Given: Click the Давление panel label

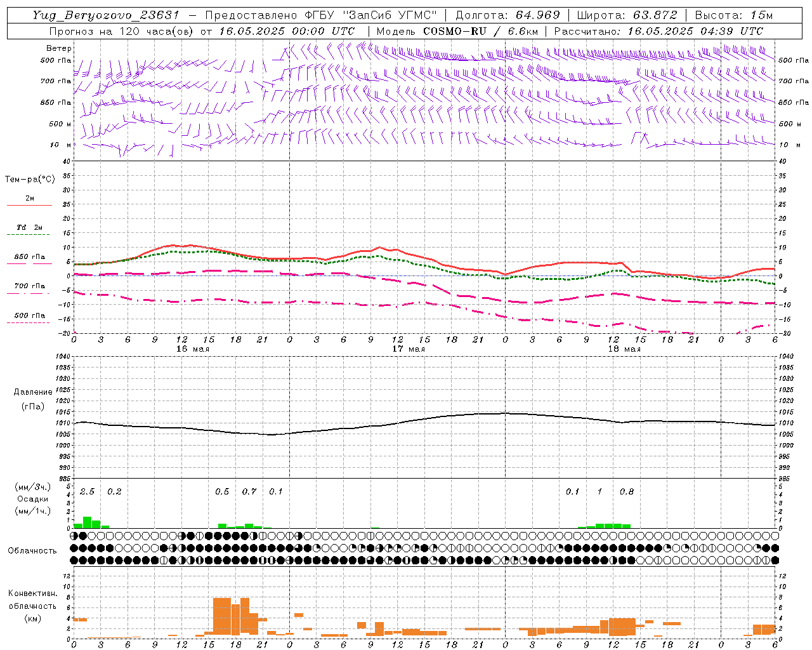Looking at the screenshot, I should pos(33,392).
